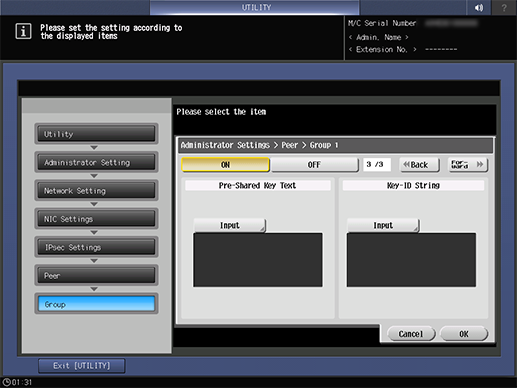Click the Pre-Shared Key Text display field
Viewport: 517px width, 388px height.
(258, 260)
